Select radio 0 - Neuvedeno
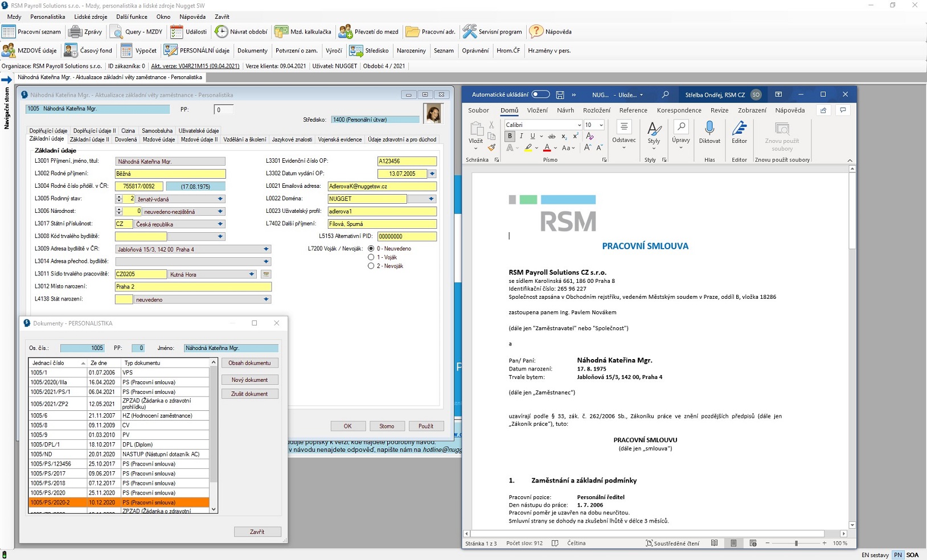The width and height of the screenshot is (927, 560). pos(371,249)
